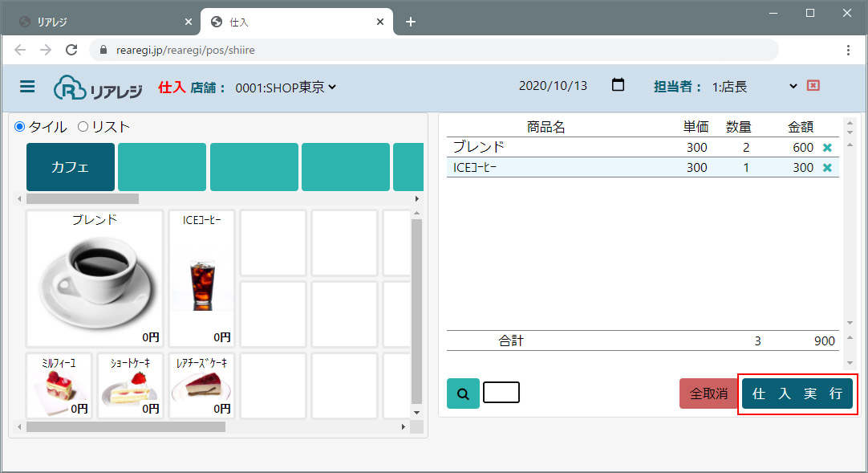The width and height of the screenshot is (868, 473).
Task: Click the magnifier search button
Action: click(x=463, y=393)
